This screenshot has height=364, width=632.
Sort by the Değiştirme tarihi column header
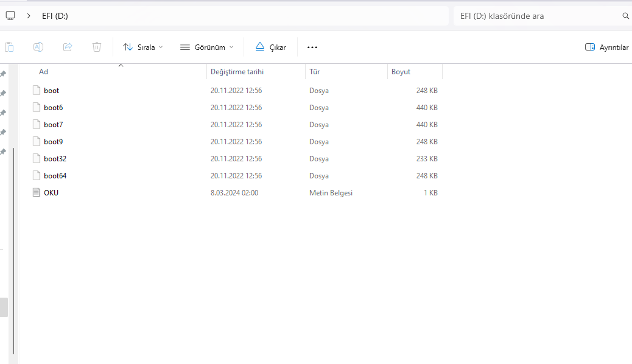click(237, 72)
